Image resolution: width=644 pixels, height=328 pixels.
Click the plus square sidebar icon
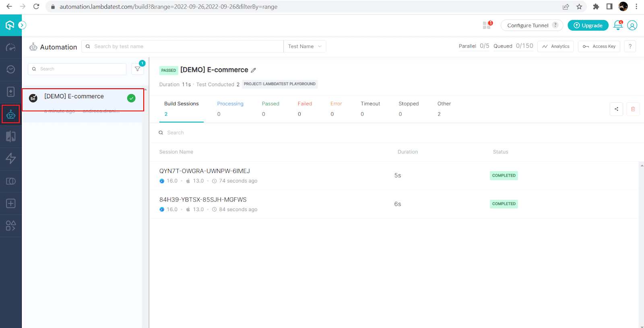(x=11, y=203)
